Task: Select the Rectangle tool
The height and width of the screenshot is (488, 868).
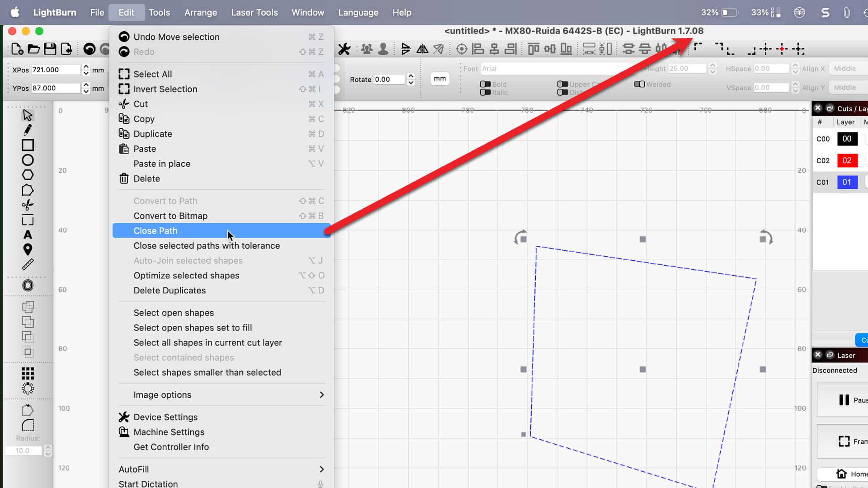Action: click(x=28, y=145)
